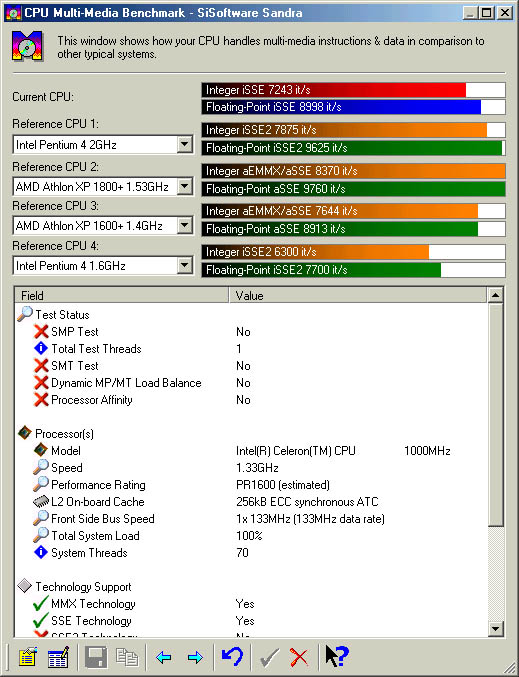This screenshot has width=519, height=677.
Task: Click the Floating-Point iSSE2 9625 it/s bar
Action: [353, 148]
